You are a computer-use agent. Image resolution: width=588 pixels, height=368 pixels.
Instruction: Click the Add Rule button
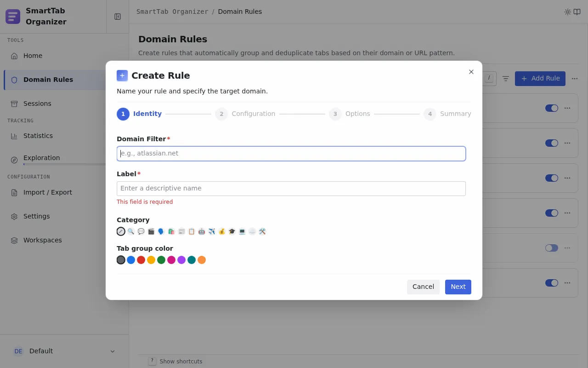click(x=540, y=79)
